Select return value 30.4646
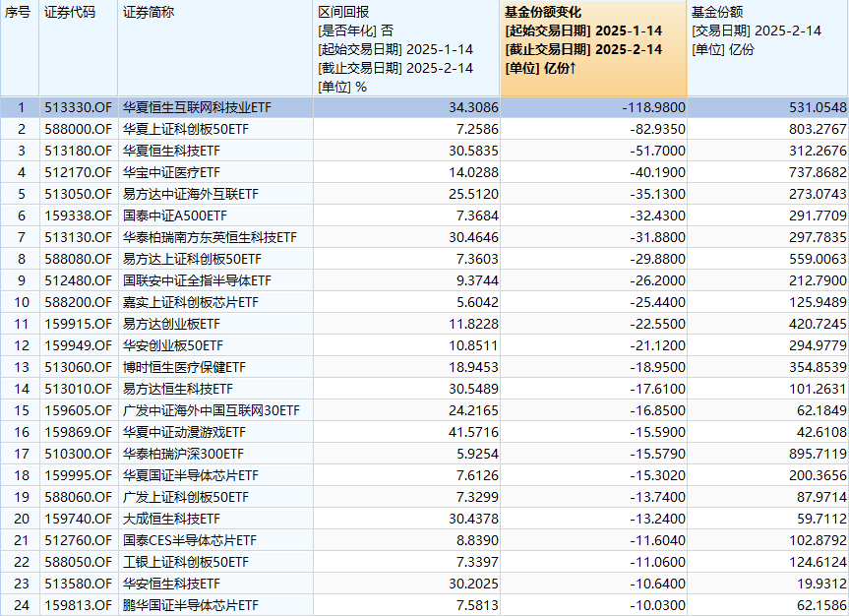849x616 pixels. pyautogui.click(x=406, y=237)
